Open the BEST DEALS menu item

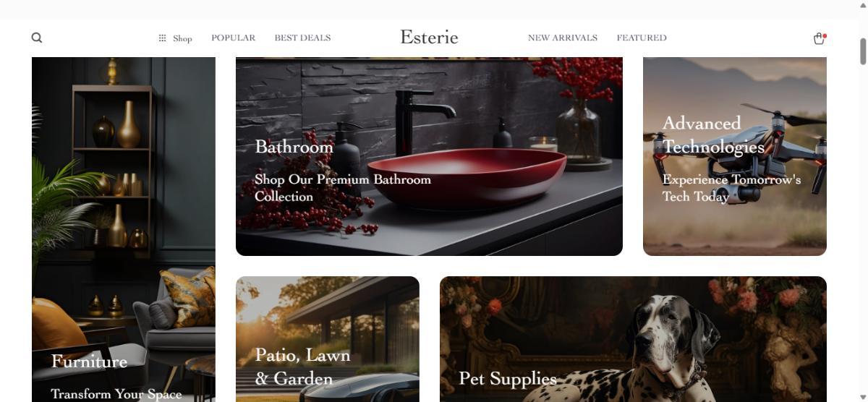pyautogui.click(x=302, y=38)
